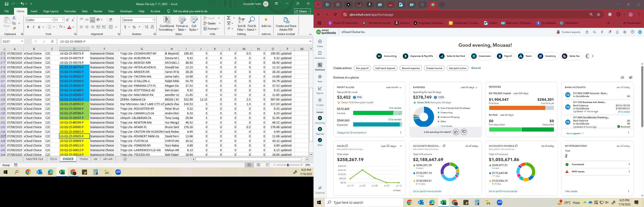Open the Data ribbon tab in Excel

84,11
